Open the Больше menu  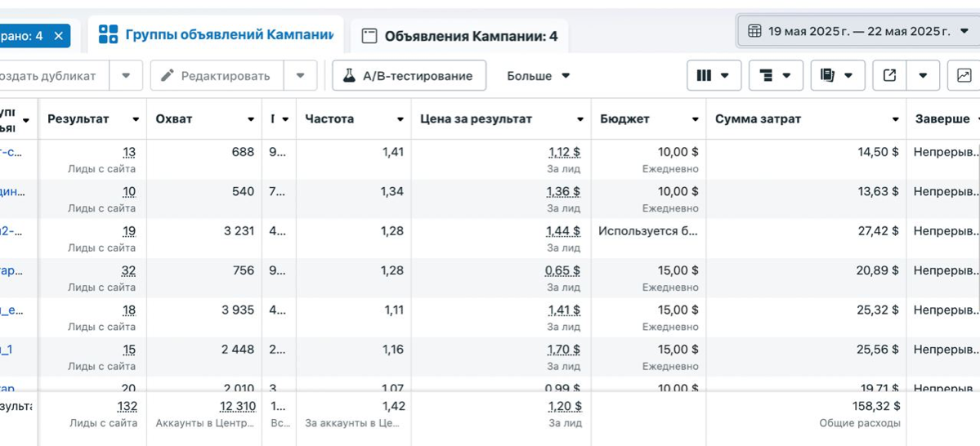pos(538,76)
